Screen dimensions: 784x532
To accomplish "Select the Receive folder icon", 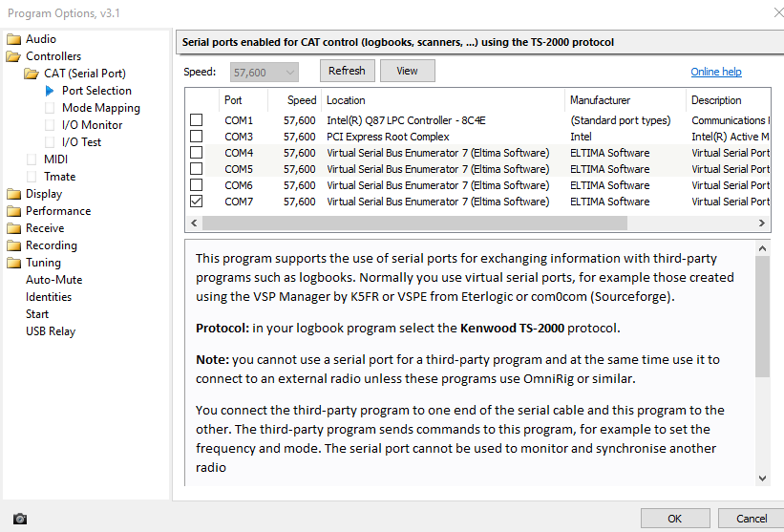I will point(13,228).
